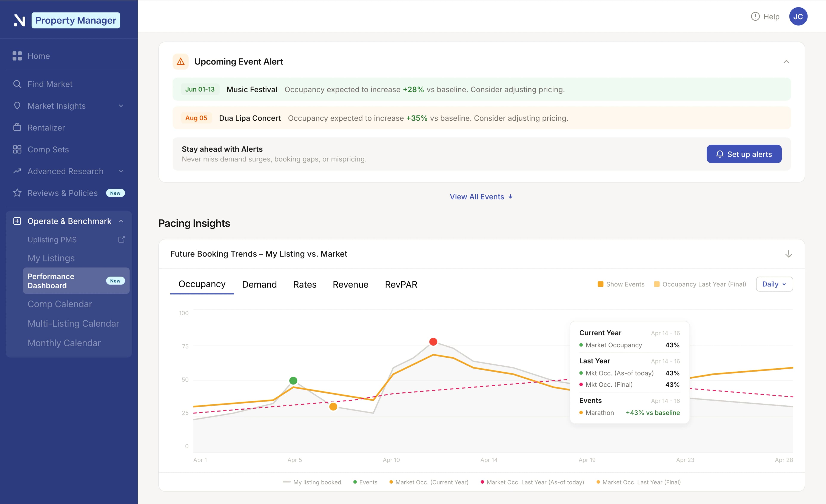
Task: Click the Comp Sets icon
Action: pyautogui.click(x=17, y=149)
